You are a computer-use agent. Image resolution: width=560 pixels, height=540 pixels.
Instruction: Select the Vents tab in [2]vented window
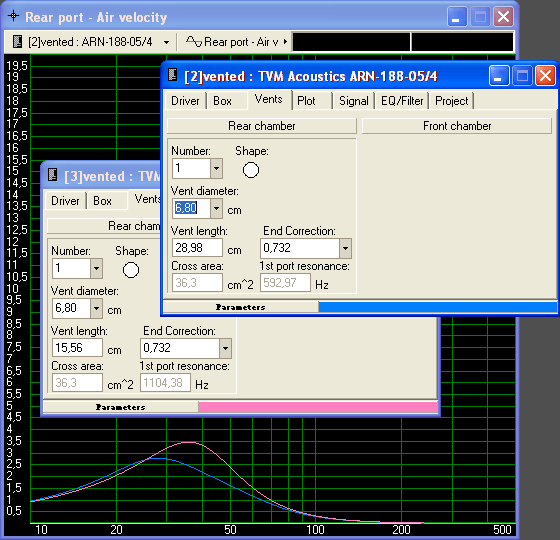tap(269, 99)
